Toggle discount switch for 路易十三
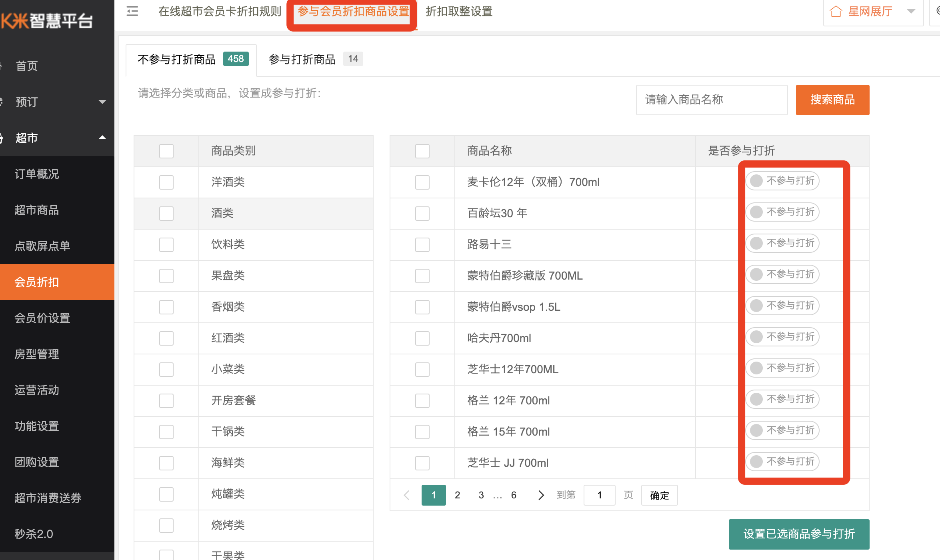940x560 pixels. pos(782,243)
